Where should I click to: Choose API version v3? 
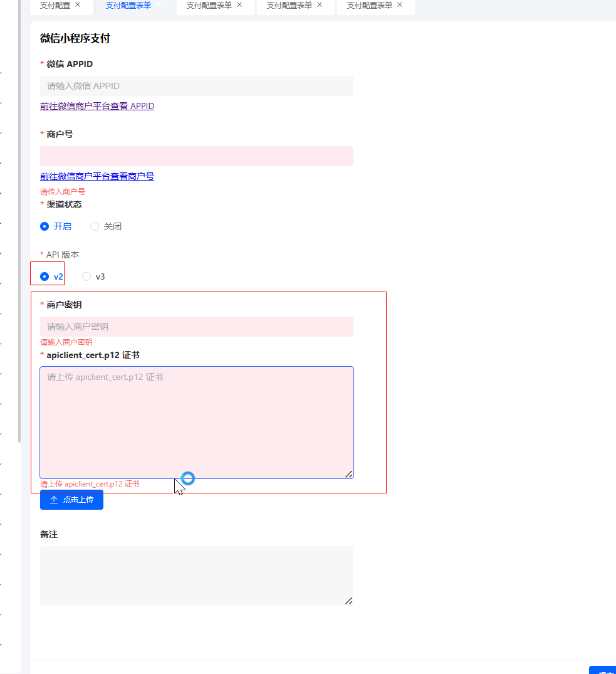tap(87, 276)
